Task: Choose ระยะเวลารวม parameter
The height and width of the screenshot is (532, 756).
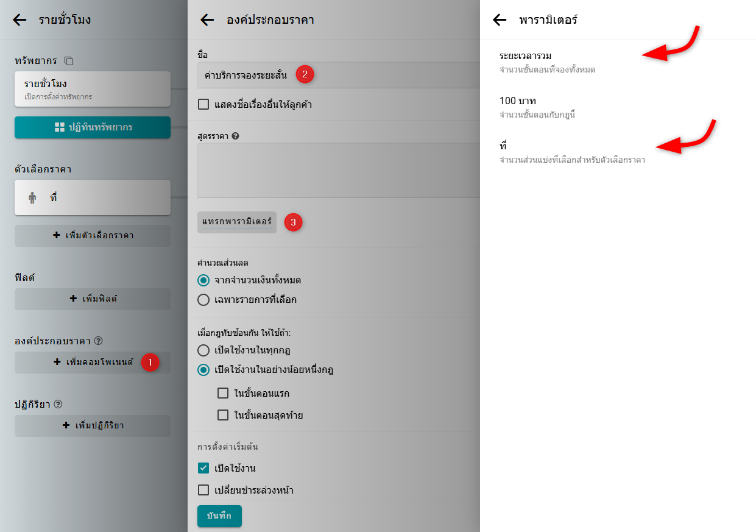Action: pos(525,56)
